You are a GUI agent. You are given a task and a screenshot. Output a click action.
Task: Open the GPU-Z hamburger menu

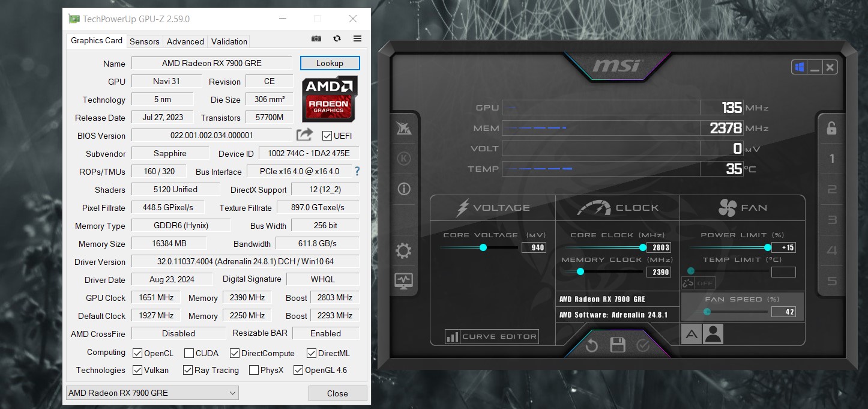pyautogui.click(x=357, y=38)
